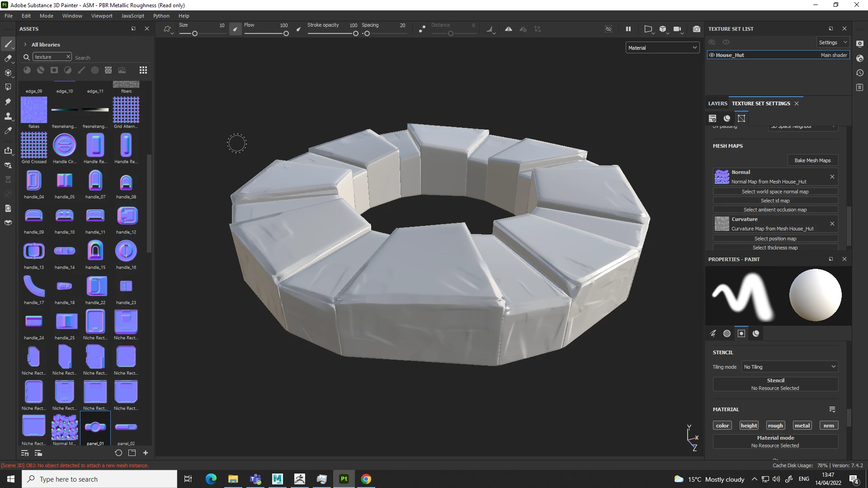Click the Bake Mesh Maps button
This screenshot has width=868, height=488.
pos(812,160)
